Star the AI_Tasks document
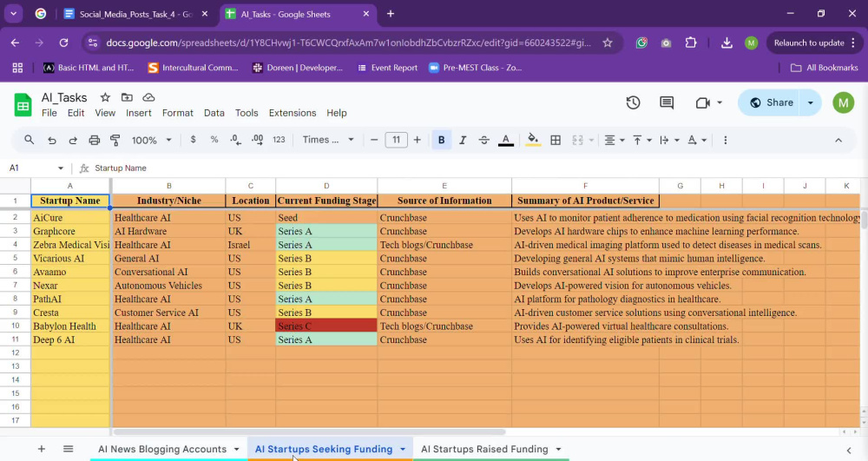The height and width of the screenshot is (461, 868). [105, 97]
